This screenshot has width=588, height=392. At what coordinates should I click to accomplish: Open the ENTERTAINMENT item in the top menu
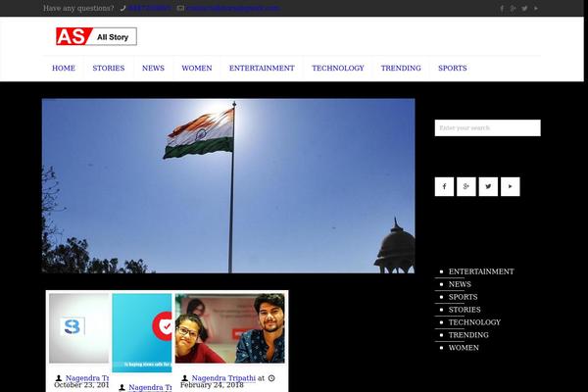point(262,68)
